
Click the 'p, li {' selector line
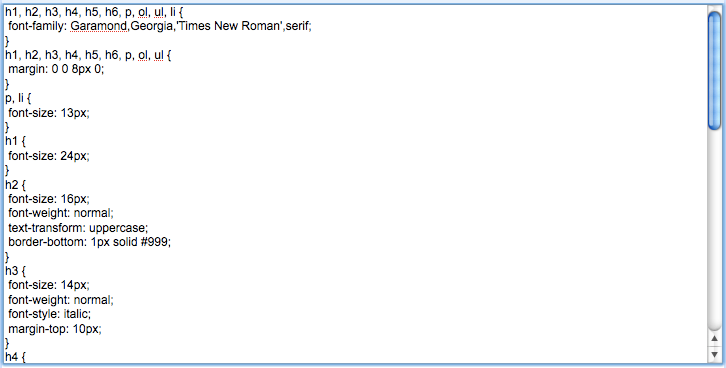coord(18,98)
